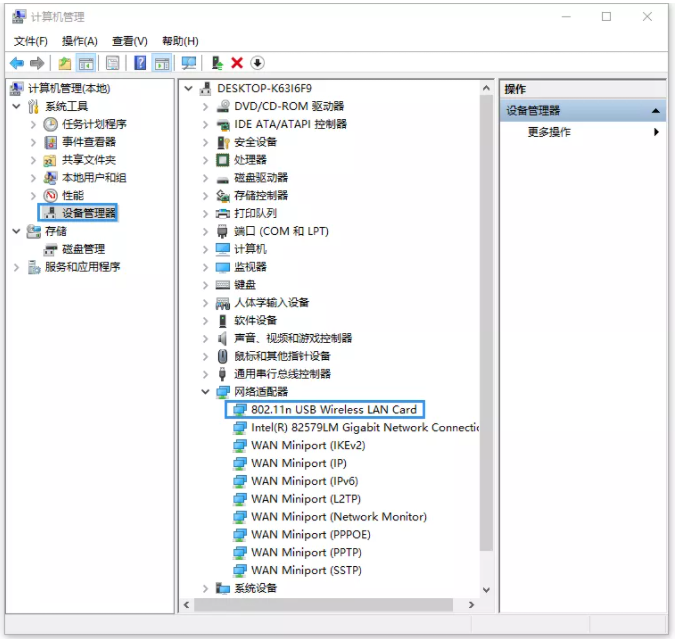Collapse the 系统工具 tree node

coord(16,106)
